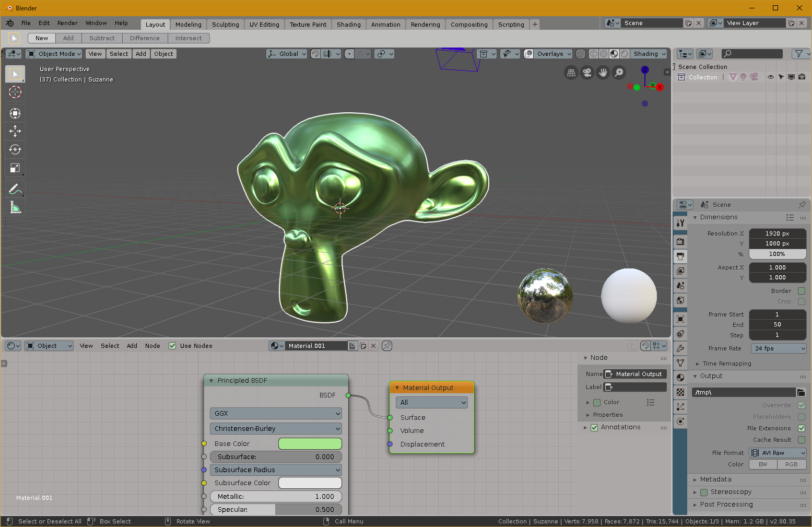Toggle proportional editing icon
This screenshot has width=812, height=527.
tap(349, 54)
